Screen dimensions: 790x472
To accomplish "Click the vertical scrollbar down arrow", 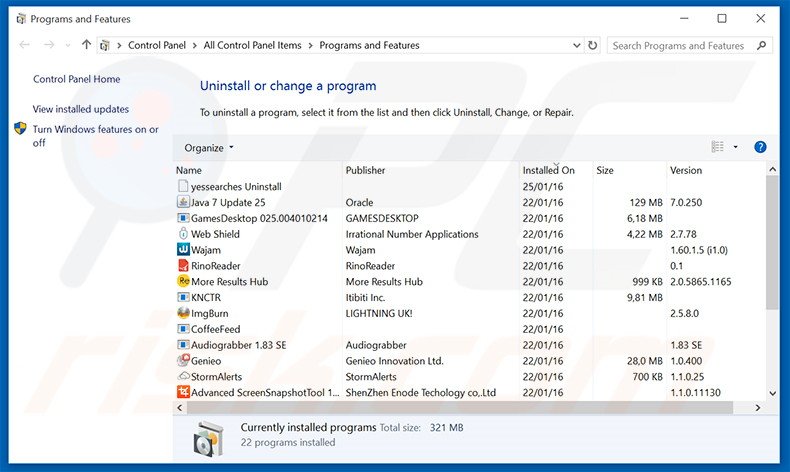I will coord(772,393).
